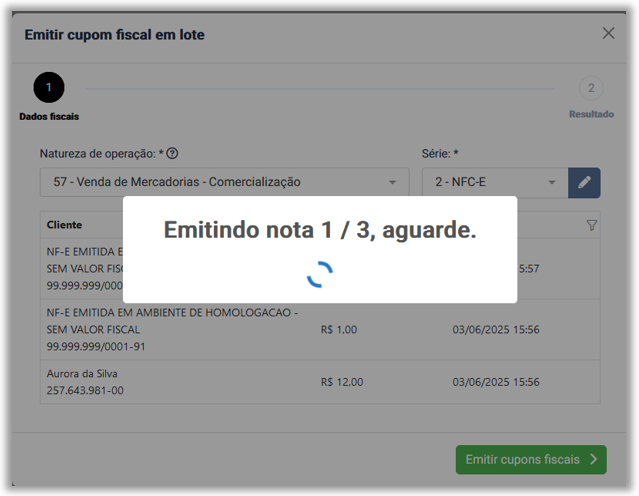This screenshot has width=639, height=496.
Task: Open the table filter funnel icon
Action: [x=591, y=225]
